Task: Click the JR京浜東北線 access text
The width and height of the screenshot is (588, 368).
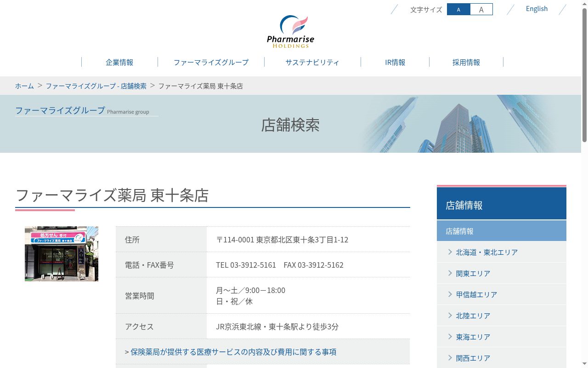Action: coord(277,327)
